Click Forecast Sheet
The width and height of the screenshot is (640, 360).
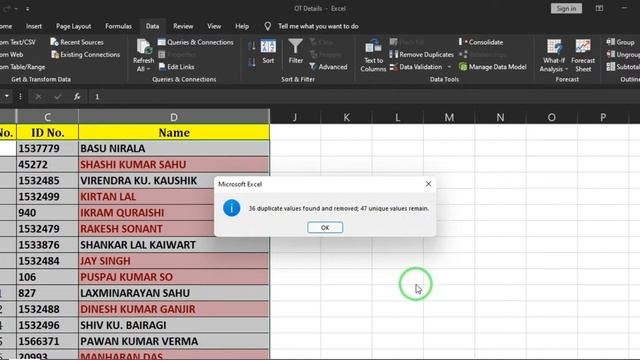click(583, 56)
